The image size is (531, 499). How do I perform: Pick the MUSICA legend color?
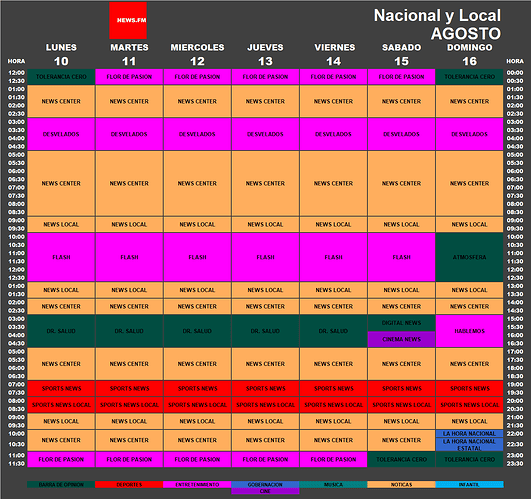(x=333, y=484)
